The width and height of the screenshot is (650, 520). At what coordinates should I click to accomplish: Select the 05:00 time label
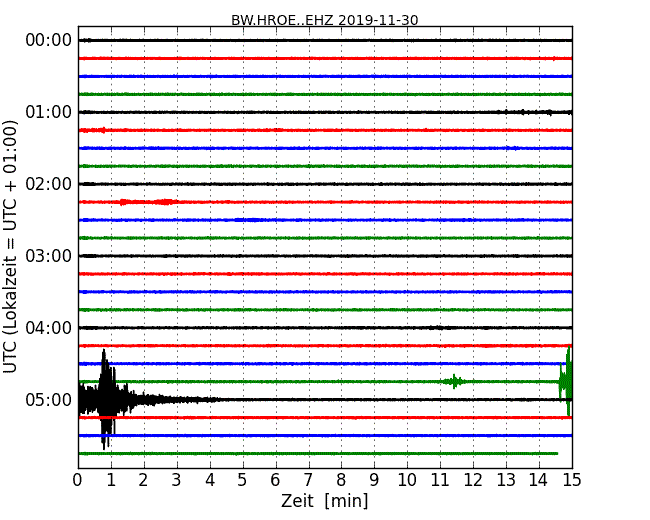[49, 400]
